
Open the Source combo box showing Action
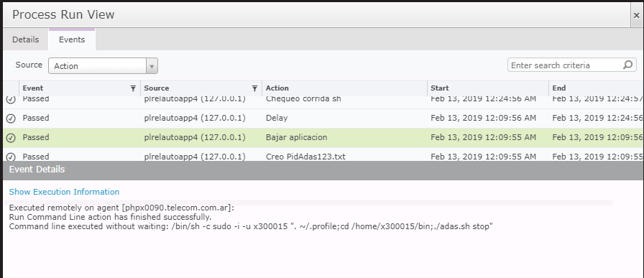click(x=103, y=65)
